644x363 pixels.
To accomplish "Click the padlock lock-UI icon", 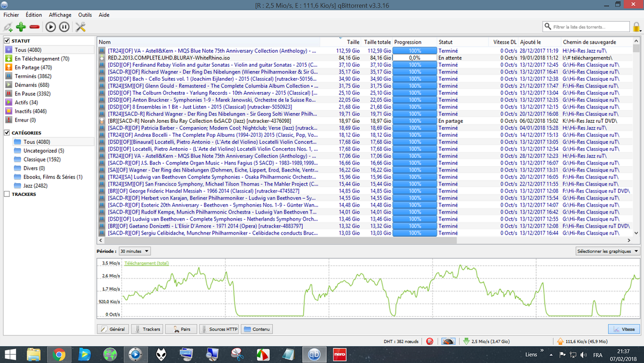I will click(x=637, y=27).
